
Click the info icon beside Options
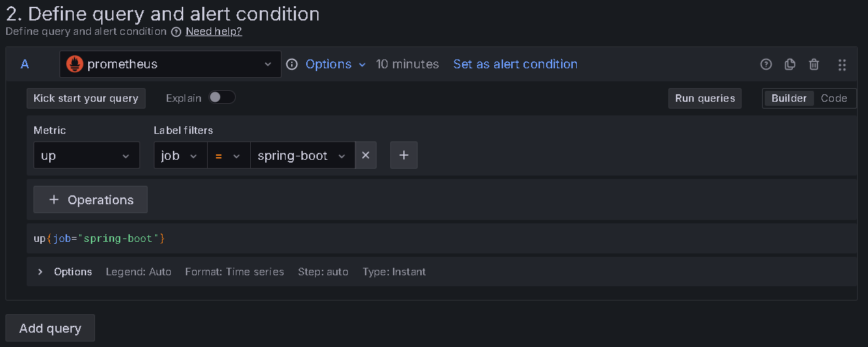(x=292, y=64)
